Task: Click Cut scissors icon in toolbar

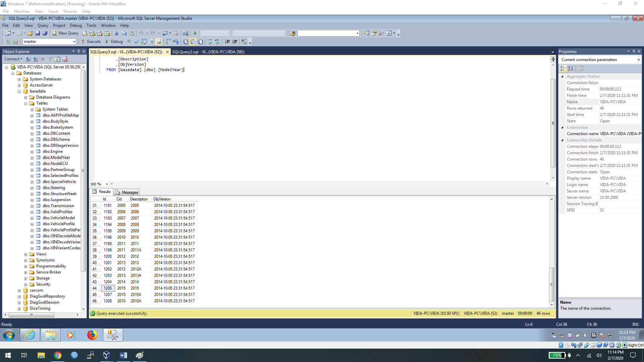Action: 116,33
